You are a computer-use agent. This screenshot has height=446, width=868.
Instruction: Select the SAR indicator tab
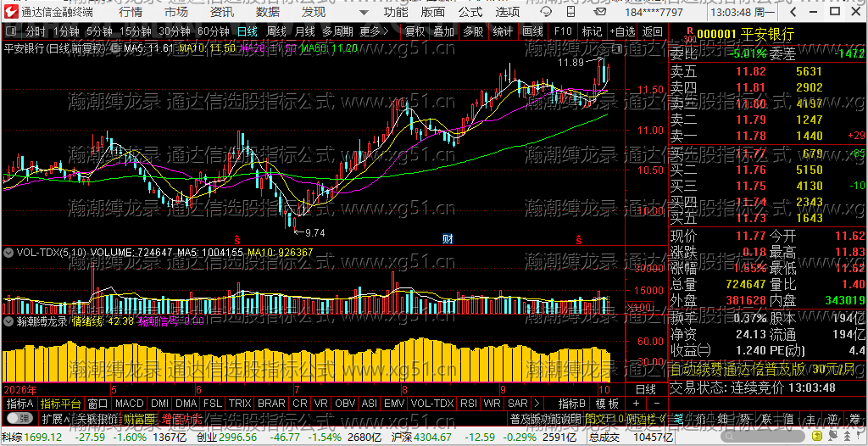click(518, 403)
